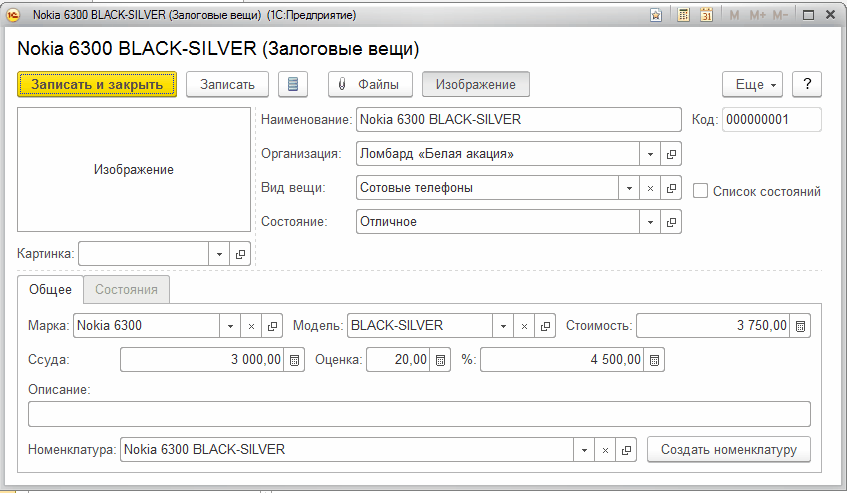Click the M+ memory add button
Viewport: 847px width, 493px height.
coord(757,15)
